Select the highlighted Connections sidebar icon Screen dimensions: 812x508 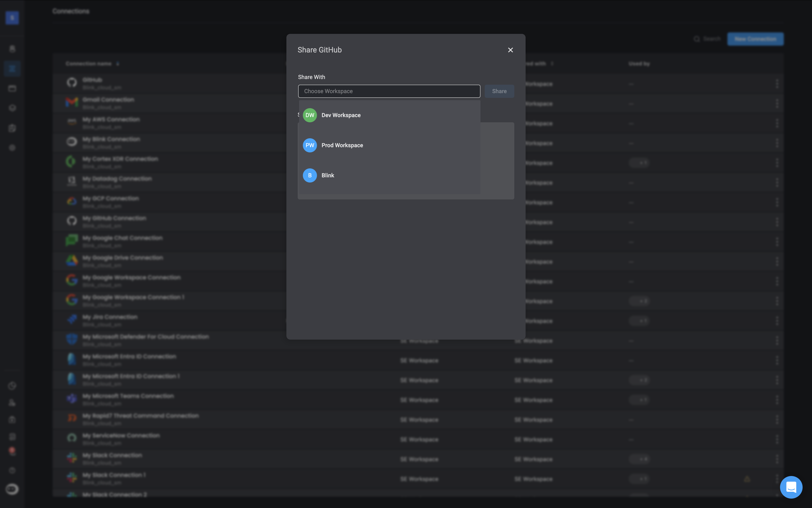12,69
